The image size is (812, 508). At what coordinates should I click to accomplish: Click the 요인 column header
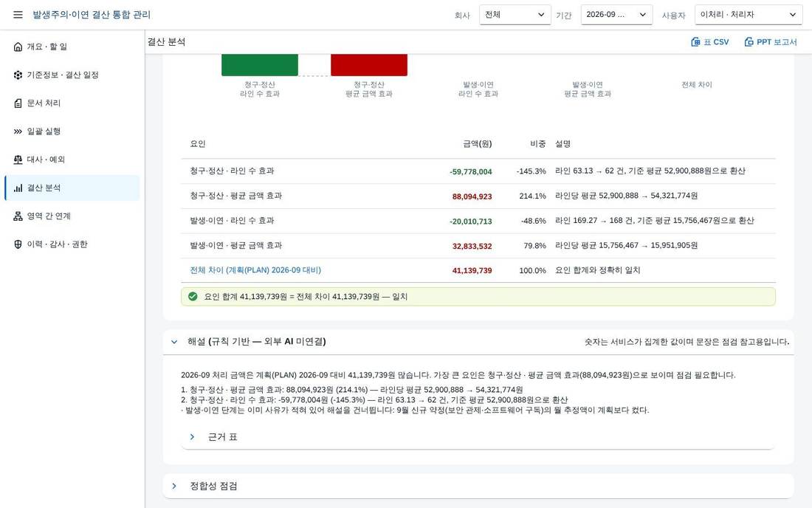pos(198,144)
